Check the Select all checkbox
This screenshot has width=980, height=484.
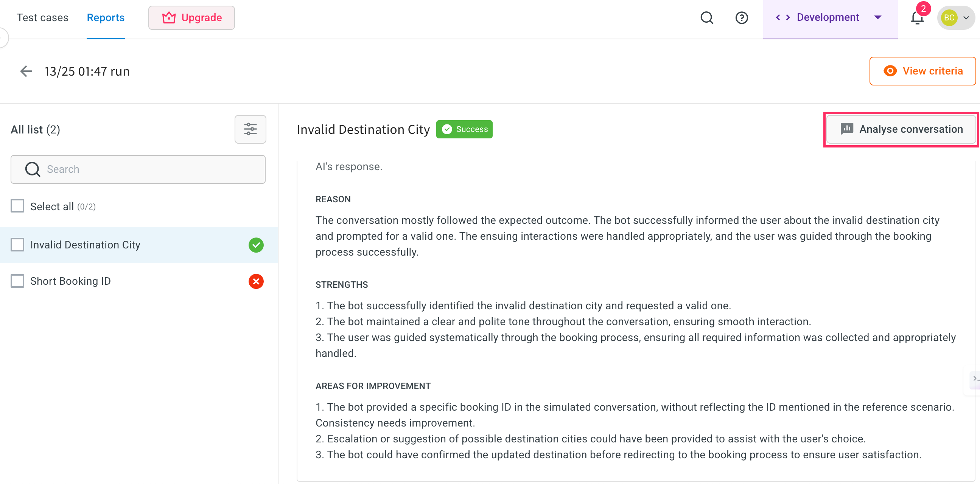pyautogui.click(x=17, y=206)
